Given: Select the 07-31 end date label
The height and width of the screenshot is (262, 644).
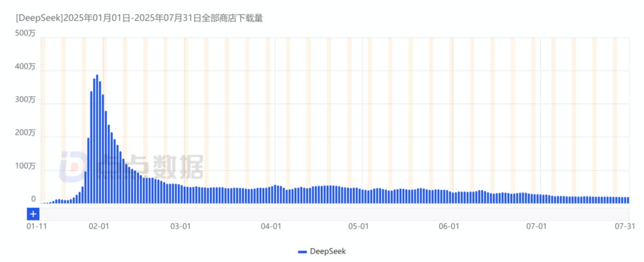Looking at the screenshot, I should (626, 226).
